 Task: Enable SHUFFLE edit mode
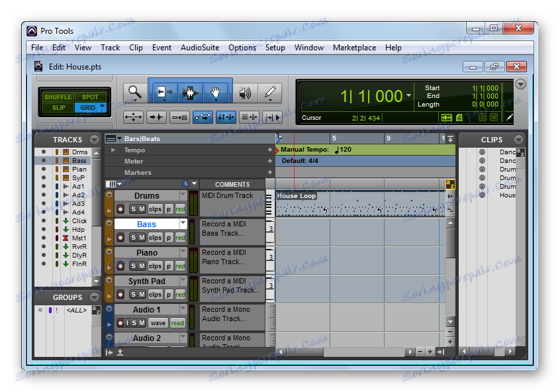click(x=58, y=97)
